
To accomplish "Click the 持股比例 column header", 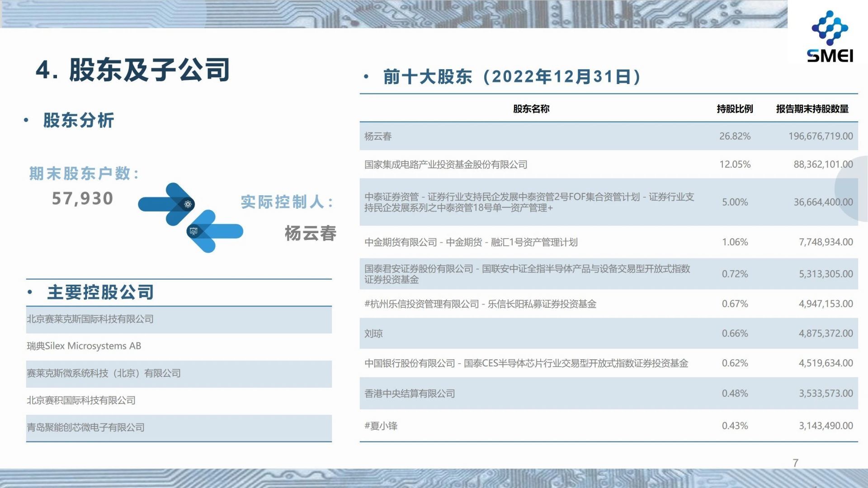I will coord(735,109).
